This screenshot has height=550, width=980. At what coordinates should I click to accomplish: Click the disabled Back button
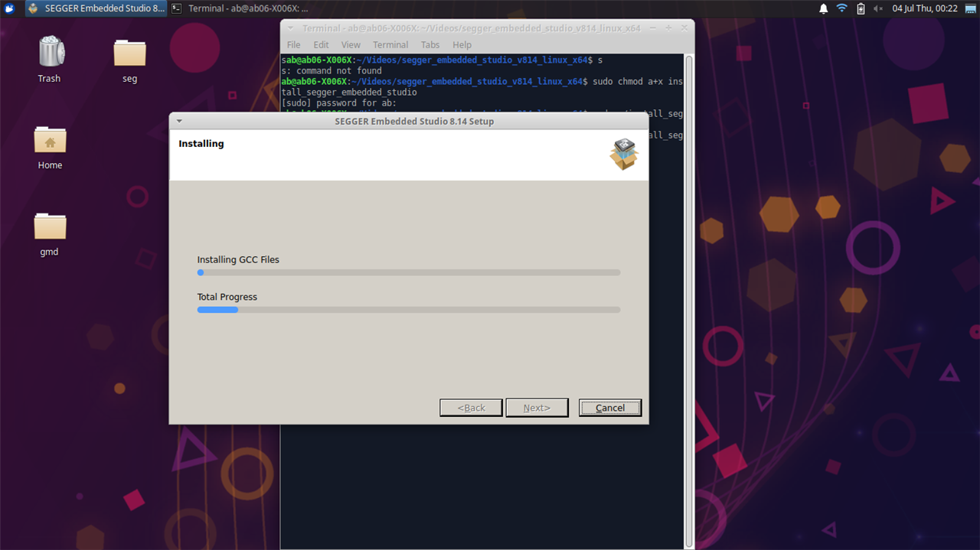click(471, 408)
